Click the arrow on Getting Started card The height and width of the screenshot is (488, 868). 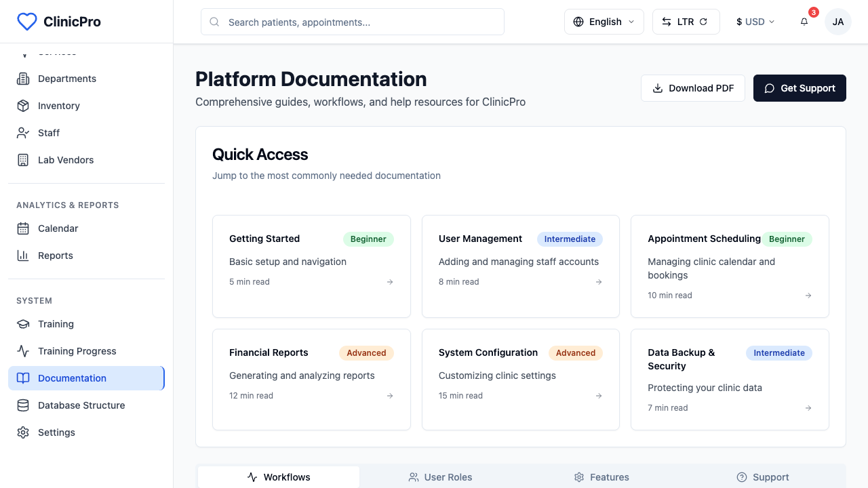coord(390,282)
